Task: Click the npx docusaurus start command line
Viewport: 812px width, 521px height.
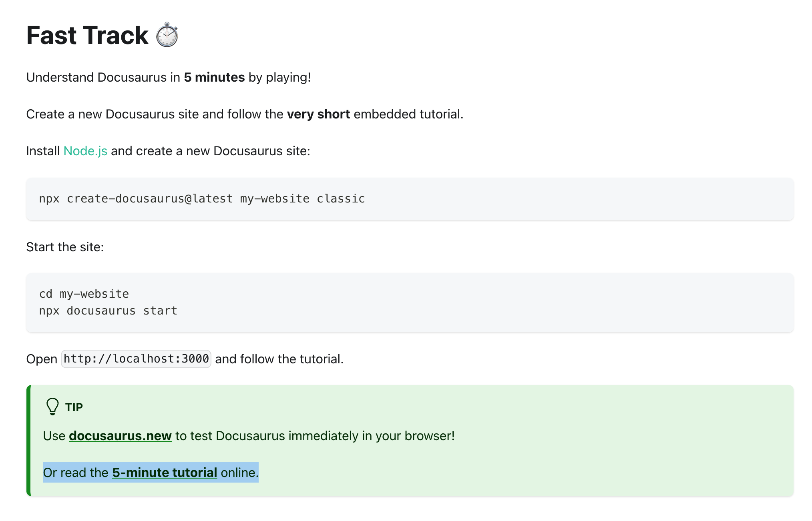Action: pyautogui.click(x=108, y=311)
